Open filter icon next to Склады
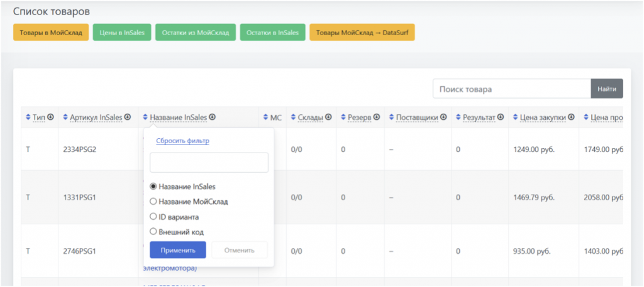Viewport: 644px width, 287px height. 328,117
